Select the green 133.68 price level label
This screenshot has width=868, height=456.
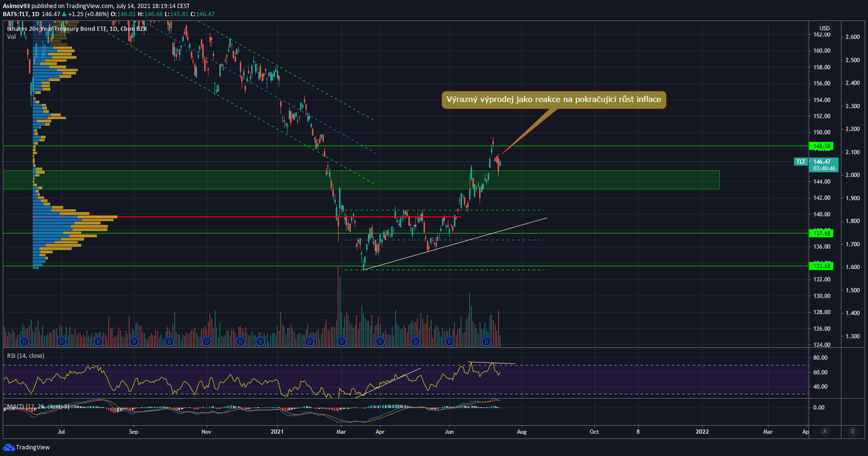pyautogui.click(x=821, y=266)
